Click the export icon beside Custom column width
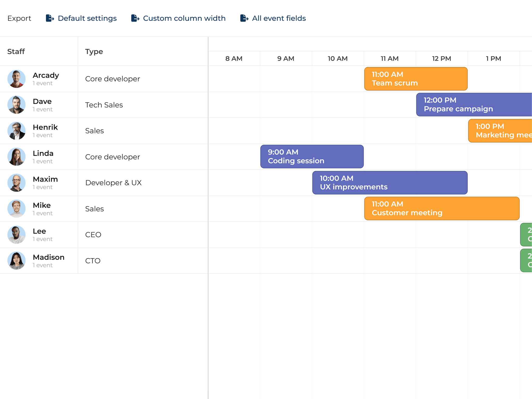 (x=135, y=18)
